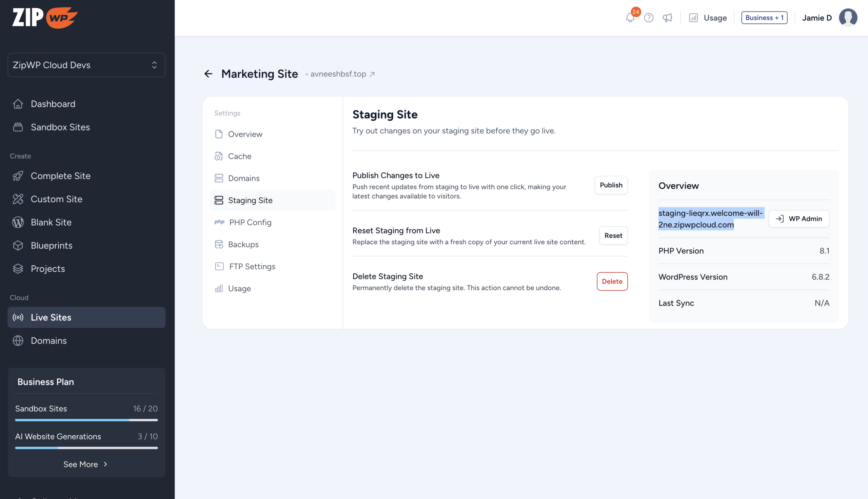Viewport: 868px width, 499px height.
Task: Click the back arrow beside Marketing Site
Action: tap(208, 74)
